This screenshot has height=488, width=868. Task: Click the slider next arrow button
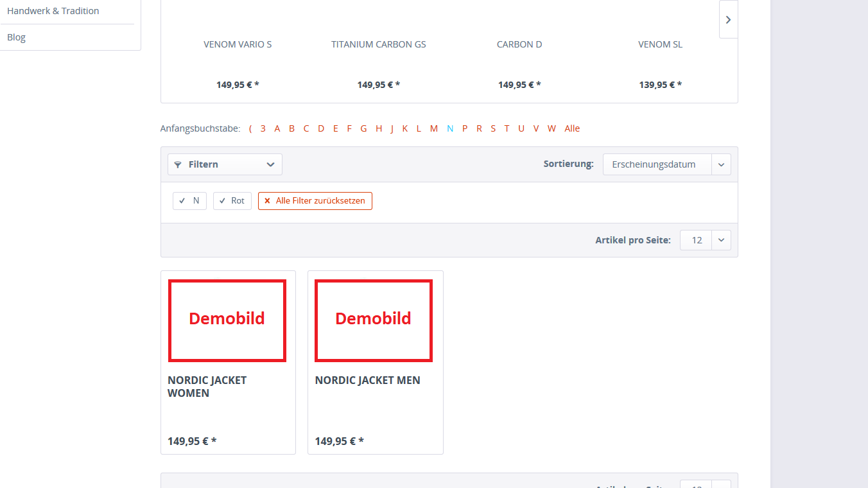pyautogui.click(x=728, y=19)
